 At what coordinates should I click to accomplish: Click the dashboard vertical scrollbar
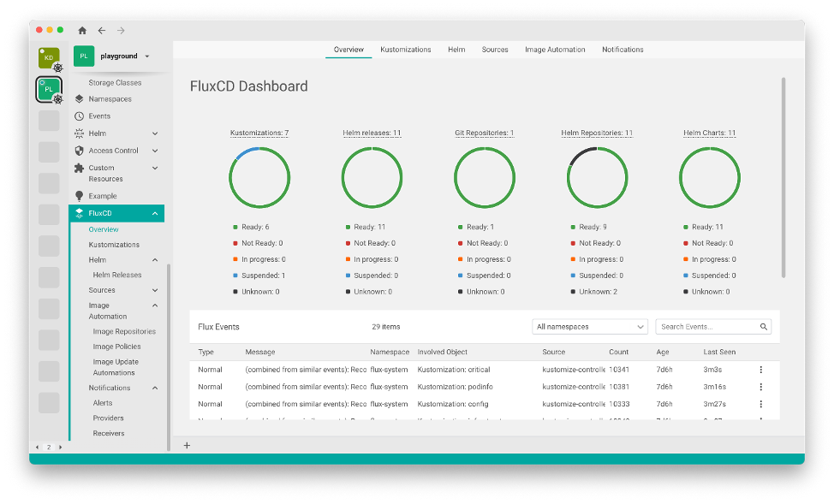(783, 178)
